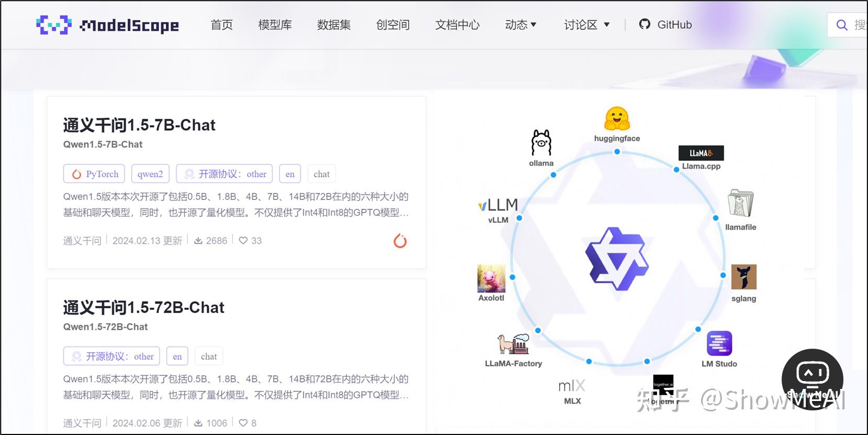Click 通义千问 author on 7B-Chat card
868x435 pixels.
[x=82, y=241]
